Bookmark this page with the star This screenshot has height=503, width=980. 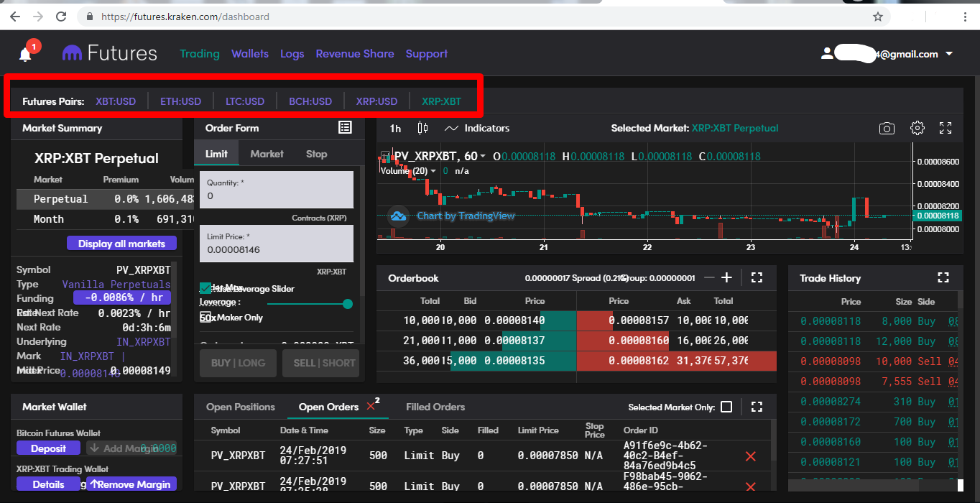(877, 16)
